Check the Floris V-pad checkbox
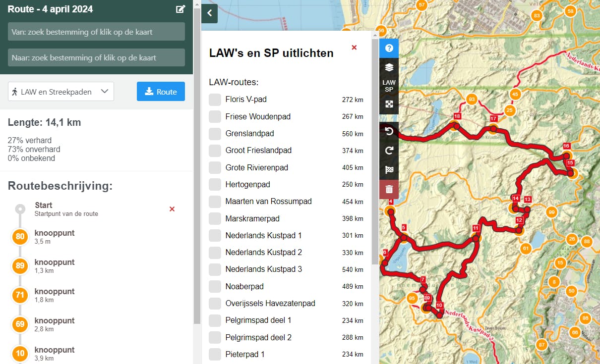Viewport: 600px width, 364px height. (215, 99)
